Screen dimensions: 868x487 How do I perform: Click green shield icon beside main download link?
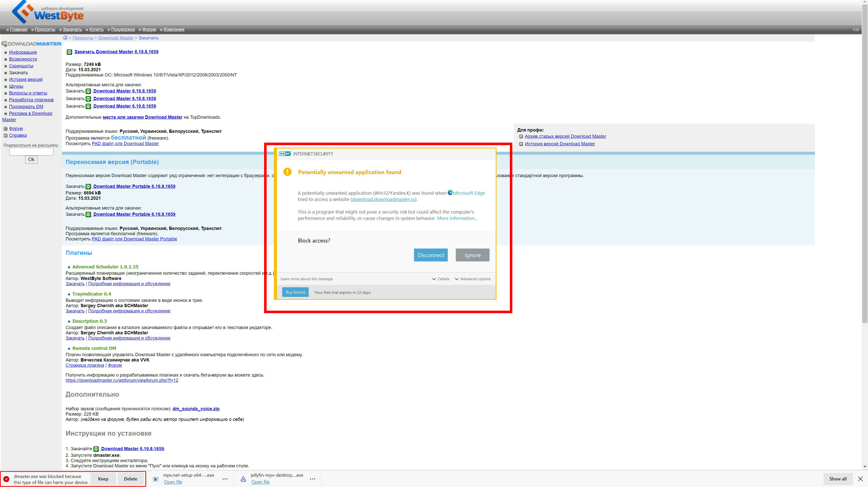[x=69, y=52]
